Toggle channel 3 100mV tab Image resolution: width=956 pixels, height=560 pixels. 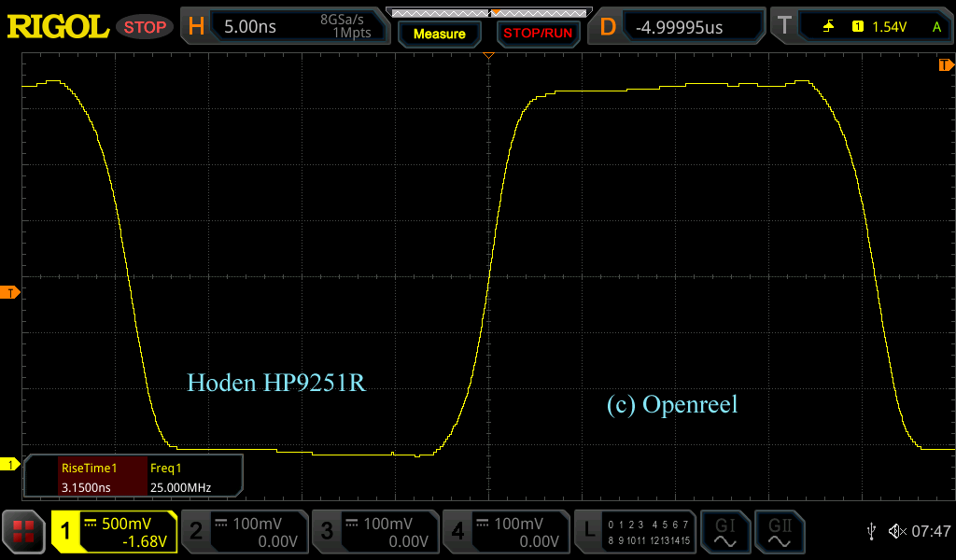pos(375,532)
